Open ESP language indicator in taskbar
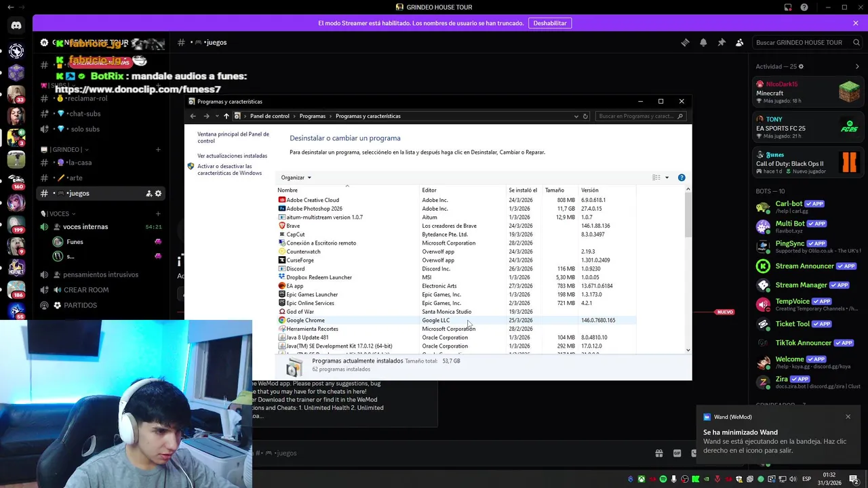 pyautogui.click(x=806, y=479)
